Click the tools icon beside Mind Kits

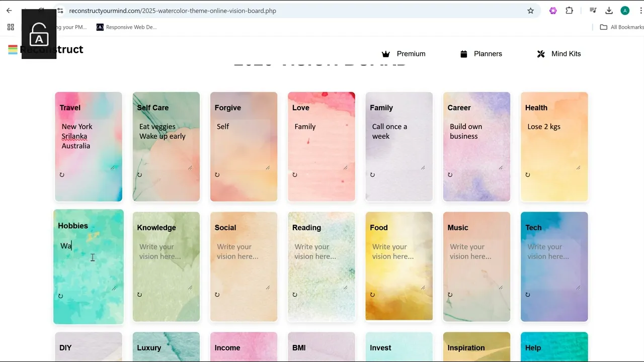pos(541,54)
